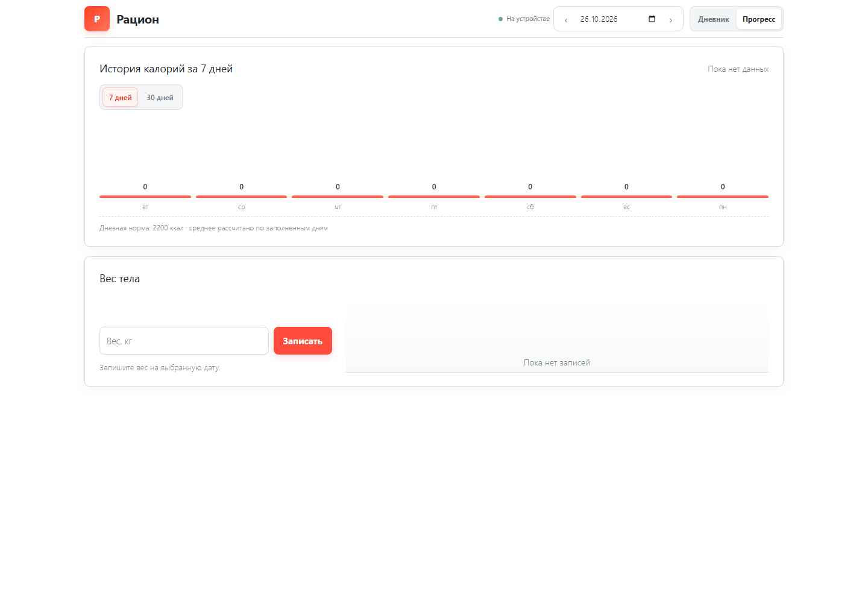Viewport: 868px width, 603px height.
Task: Click the вс day bar in chart
Action: tap(626, 197)
